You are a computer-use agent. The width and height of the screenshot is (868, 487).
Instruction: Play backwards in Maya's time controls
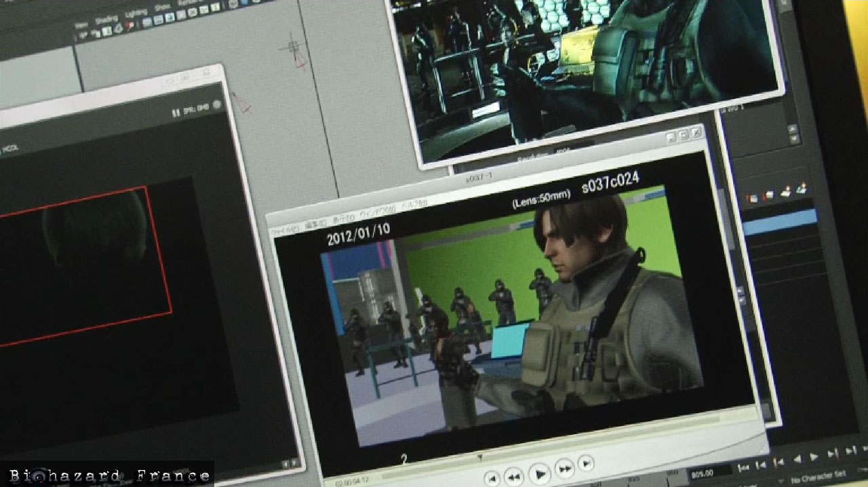point(797,459)
